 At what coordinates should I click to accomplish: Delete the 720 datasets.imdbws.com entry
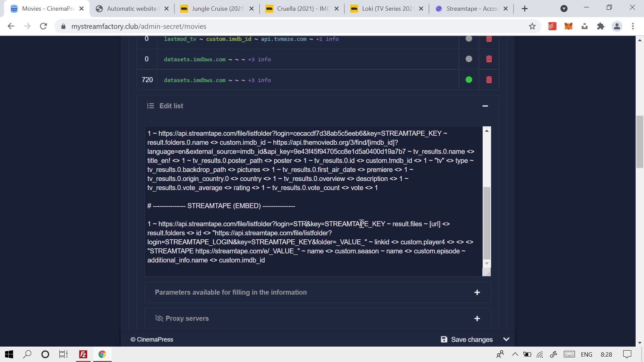[489, 80]
